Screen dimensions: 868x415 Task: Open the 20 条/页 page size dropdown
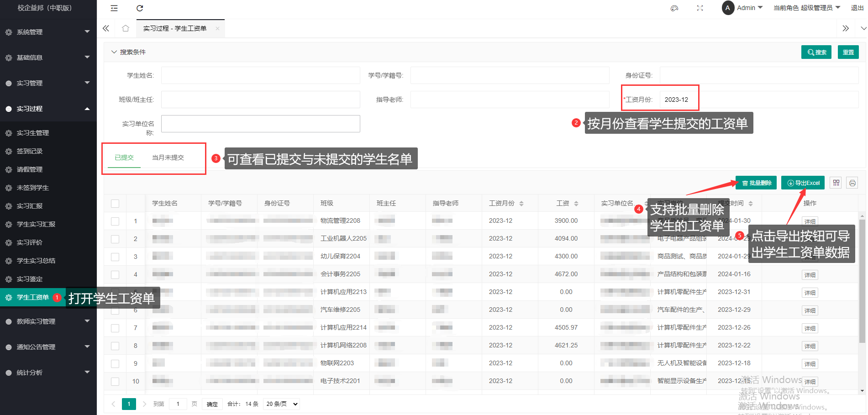coord(282,404)
